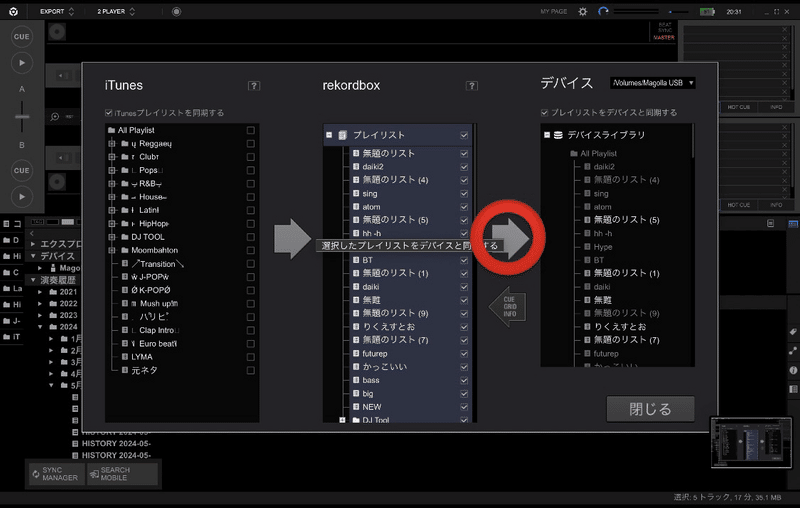800x508 pixels.
Task: Uncheck the atom checkbox in rekordbox list
Action: [464, 207]
